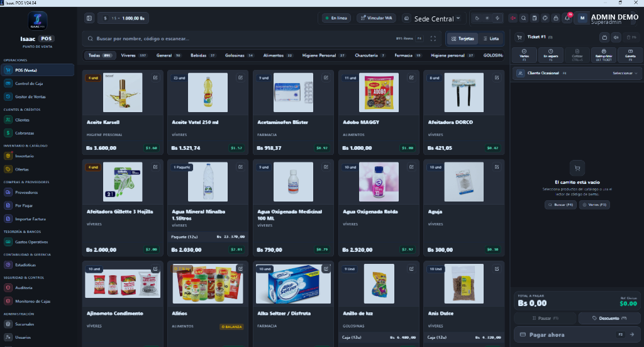This screenshot has width=644, height=347.
Task: Edit Afeitadora DORCO product icon
Action: [x=497, y=77]
